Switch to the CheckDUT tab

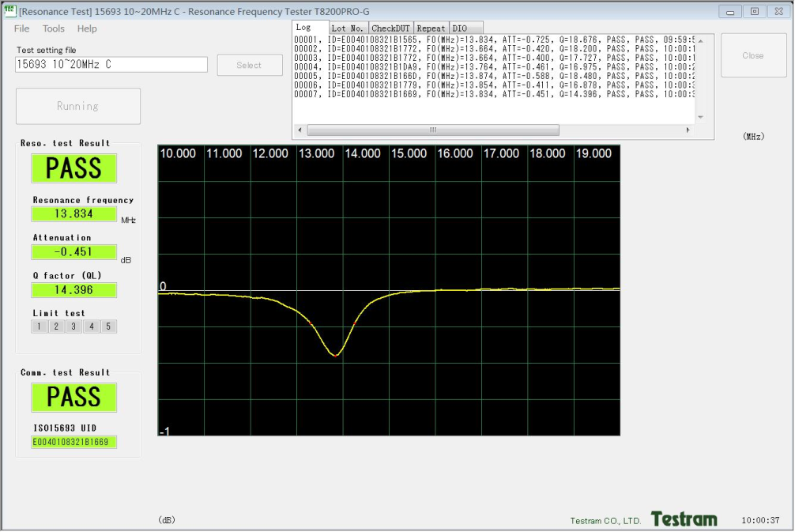pos(390,28)
